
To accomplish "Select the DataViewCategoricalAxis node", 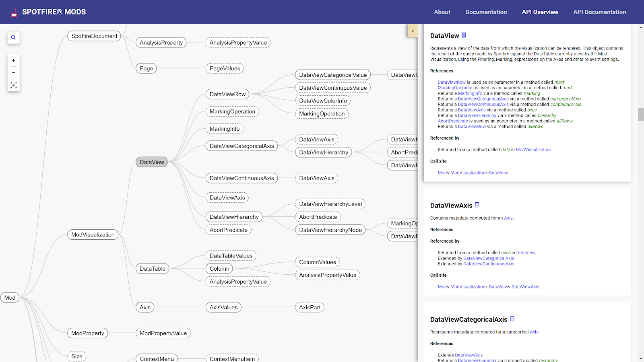I will pos(242,146).
